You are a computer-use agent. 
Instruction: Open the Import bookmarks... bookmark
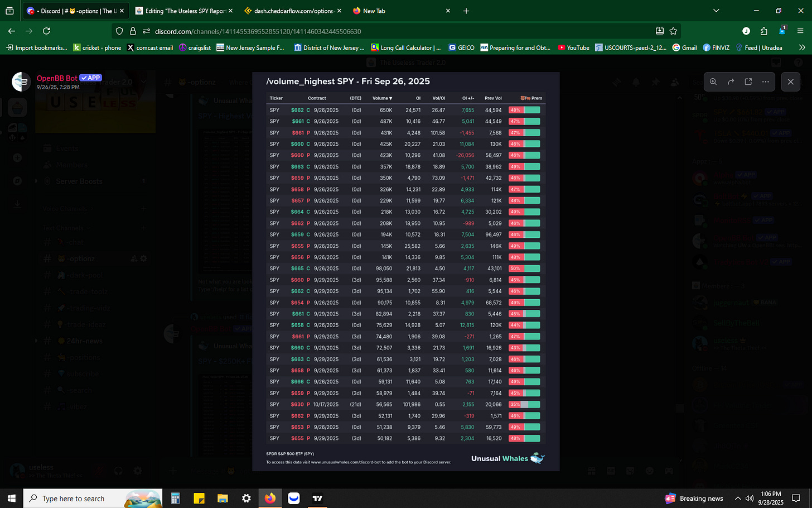click(36, 47)
